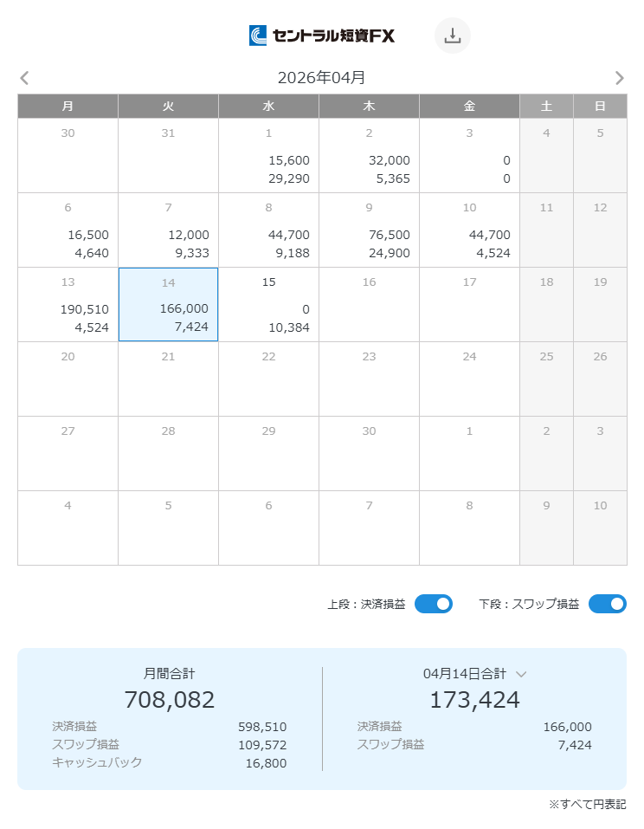
Task: Click April 10 calendar cell
Action: [469, 230]
